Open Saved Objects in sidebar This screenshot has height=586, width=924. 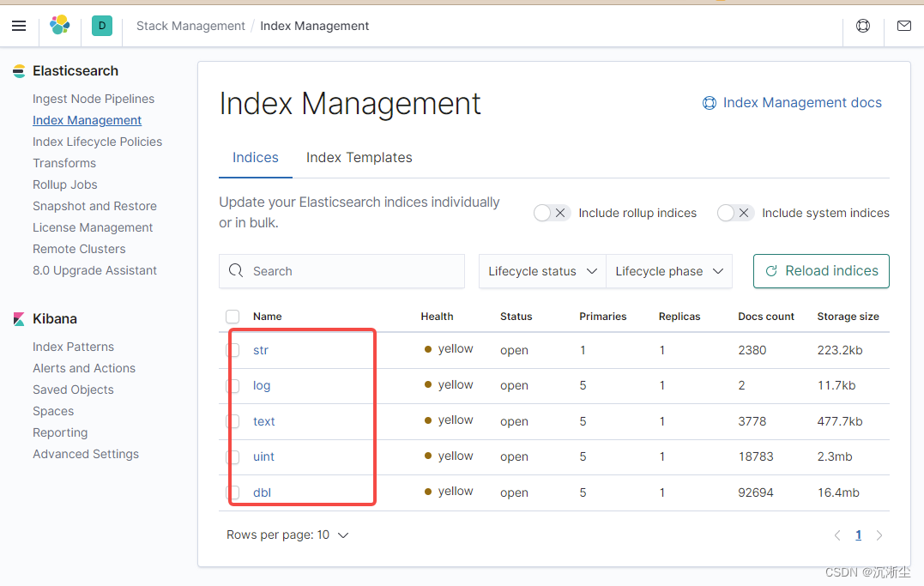click(73, 390)
